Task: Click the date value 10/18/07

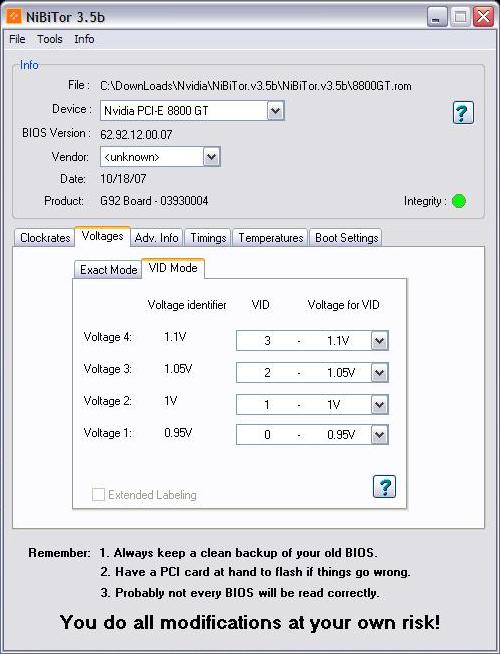Action: (x=123, y=179)
